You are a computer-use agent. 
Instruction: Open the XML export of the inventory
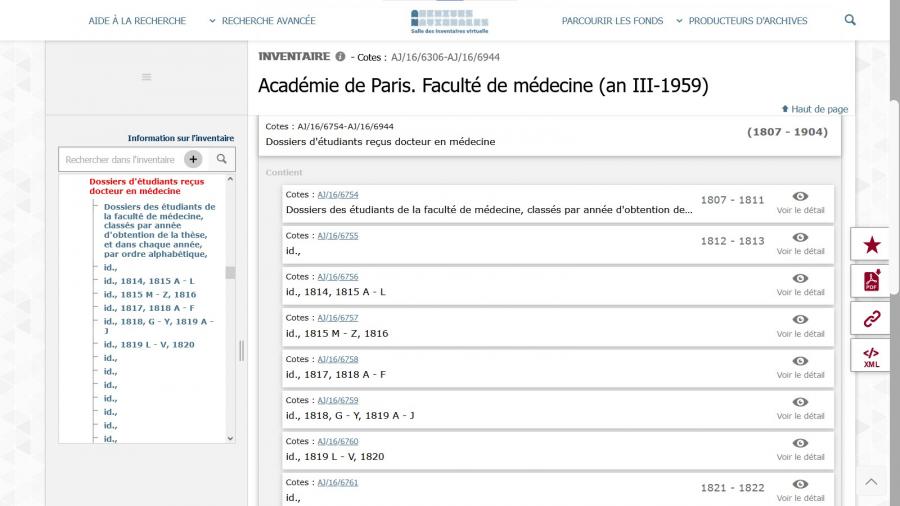pyautogui.click(x=871, y=356)
